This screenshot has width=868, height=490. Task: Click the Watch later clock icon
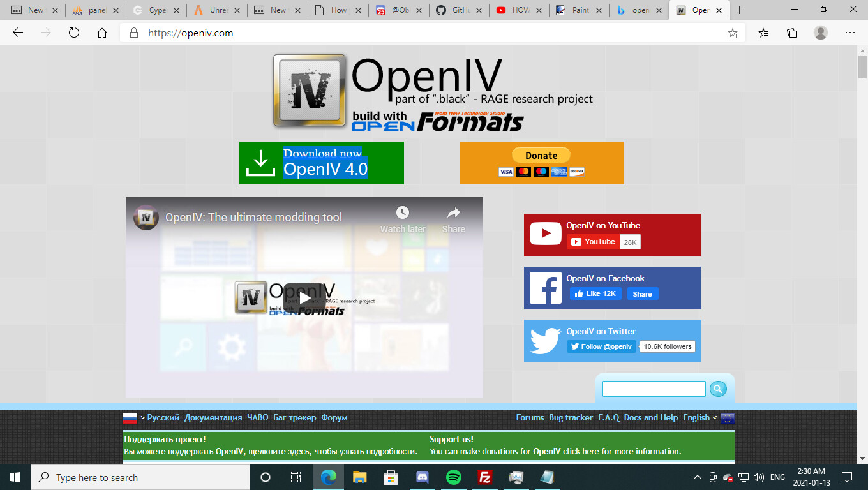tap(402, 213)
